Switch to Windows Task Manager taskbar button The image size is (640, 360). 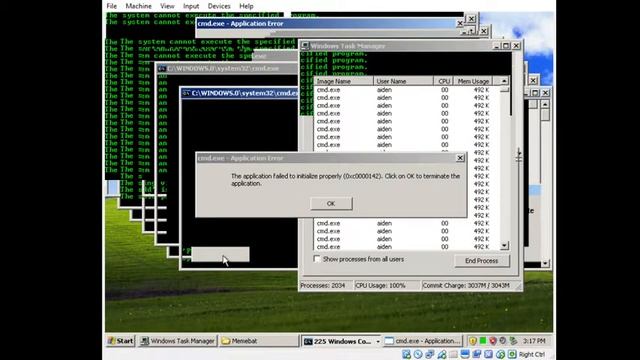178,341
